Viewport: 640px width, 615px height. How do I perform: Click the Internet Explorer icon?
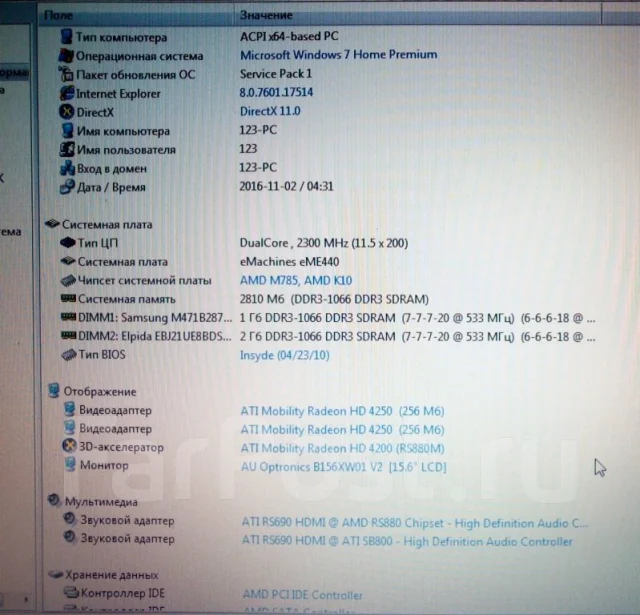click(x=67, y=93)
